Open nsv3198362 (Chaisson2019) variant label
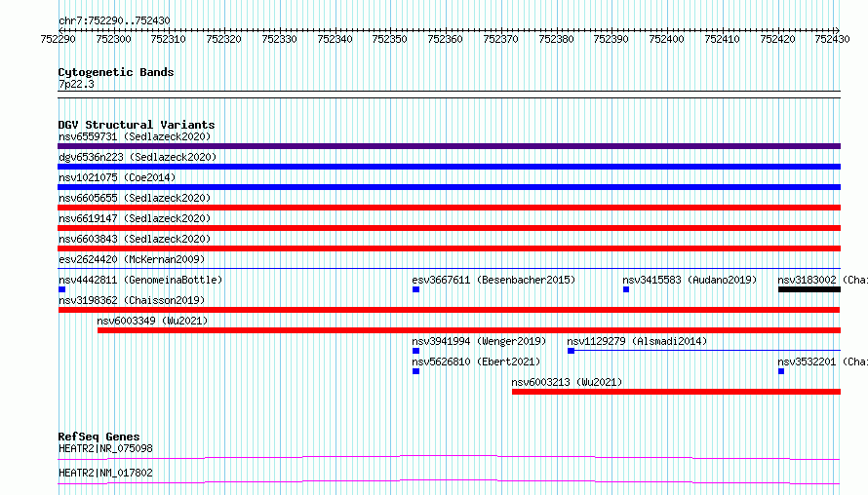868x495 pixels. pyautogui.click(x=132, y=300)
